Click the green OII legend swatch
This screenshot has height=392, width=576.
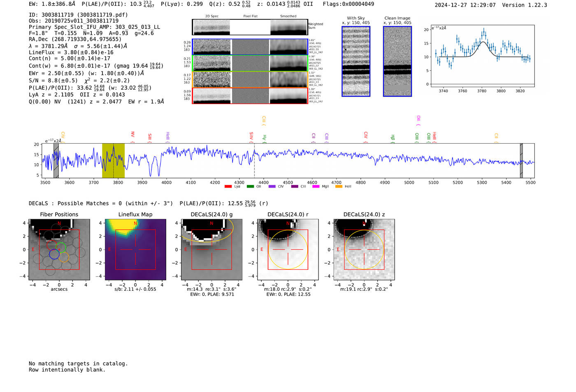pos(250,186)
